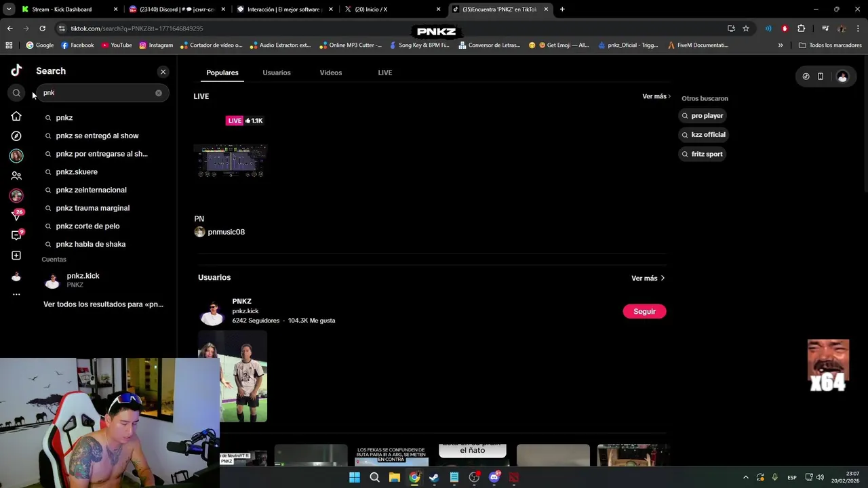Screen dimensions: 868x488
Task: Switch to the LIVE tab
Action: 385,73
